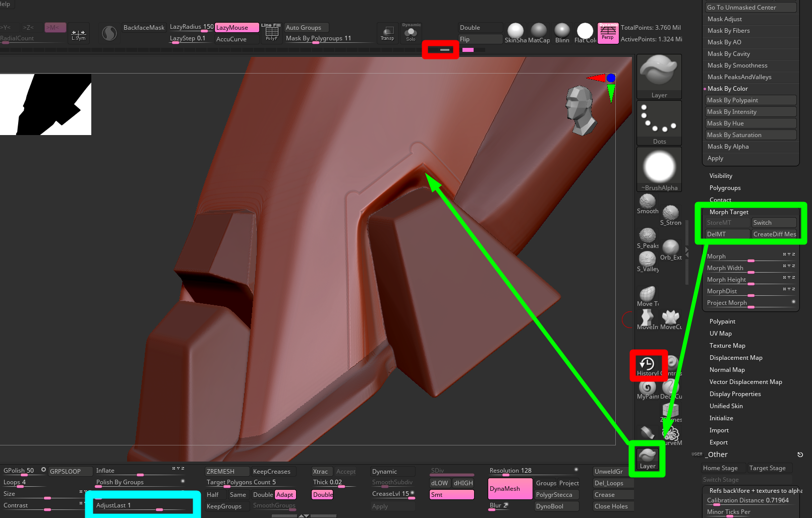This screenshot has width=812, height=518.
Task: Enable the Flip display option
Action: (x=481, y=39)
